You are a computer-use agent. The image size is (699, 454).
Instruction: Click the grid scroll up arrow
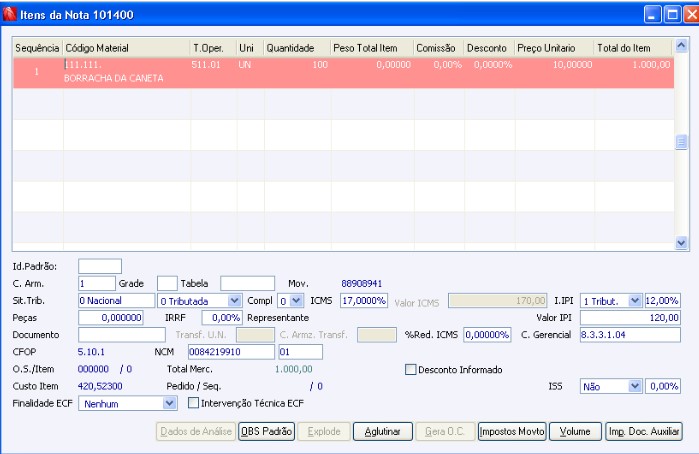click(x=681, y=45)
